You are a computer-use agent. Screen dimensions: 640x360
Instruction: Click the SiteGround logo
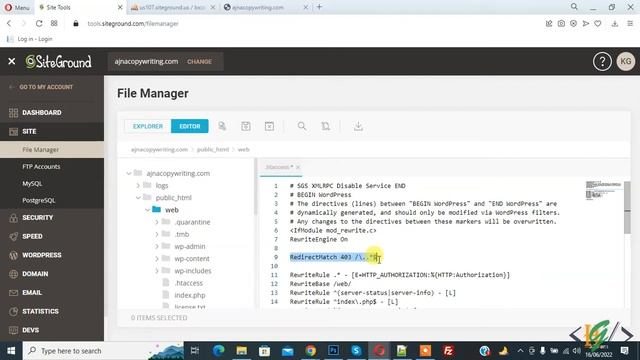click(x=58, y=62)
